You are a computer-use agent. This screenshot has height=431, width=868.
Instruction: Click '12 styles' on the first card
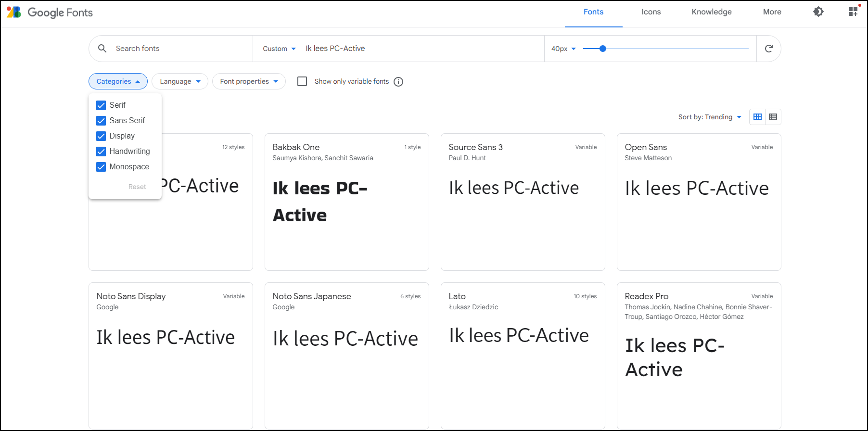[233, 147]
